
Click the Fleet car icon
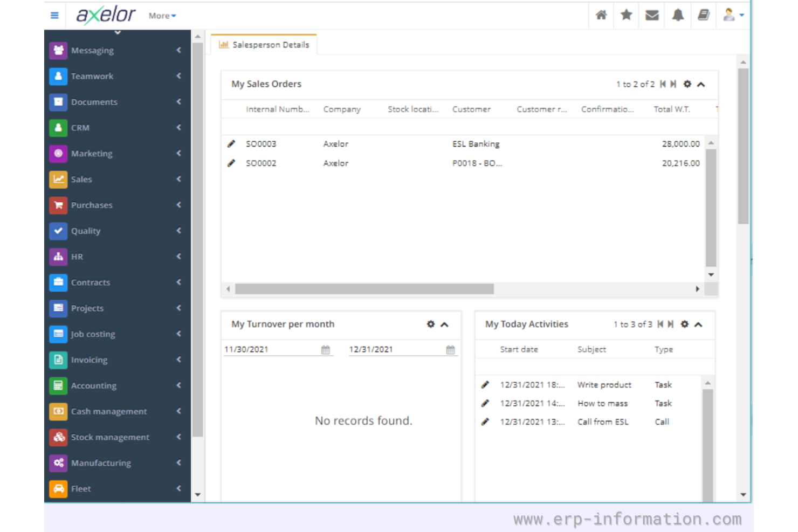pos(58,489)
